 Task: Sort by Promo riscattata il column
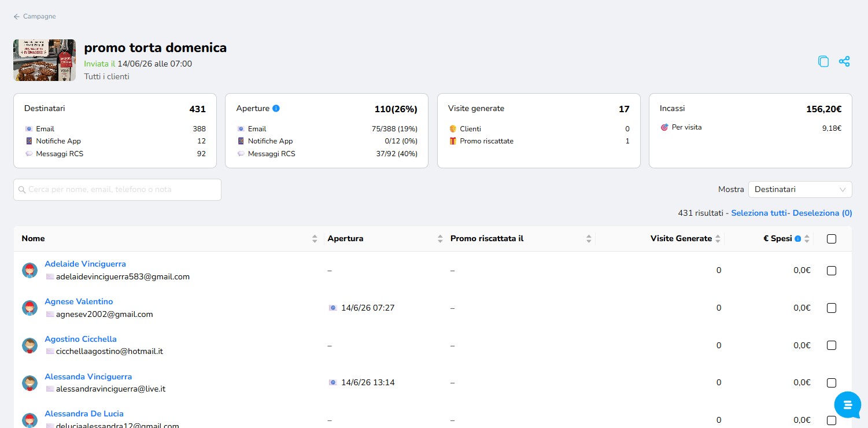(x=589, y=238)
